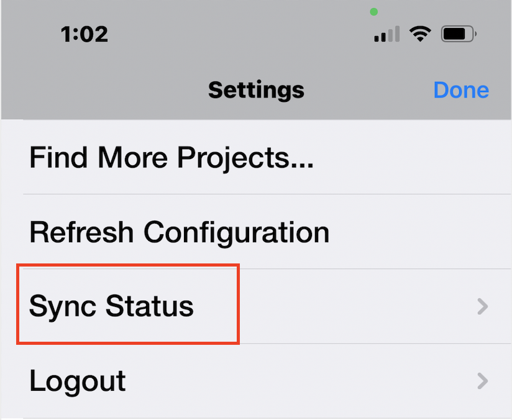This screenshot has height=420, width=512.
Task: Select Refresh Configuration
Action: pos(179,232)
